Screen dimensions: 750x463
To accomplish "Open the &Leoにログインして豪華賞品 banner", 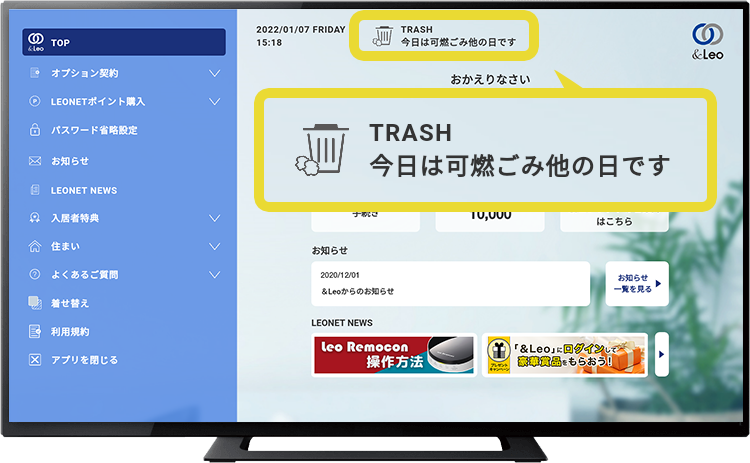I will [x=565, y=355].
